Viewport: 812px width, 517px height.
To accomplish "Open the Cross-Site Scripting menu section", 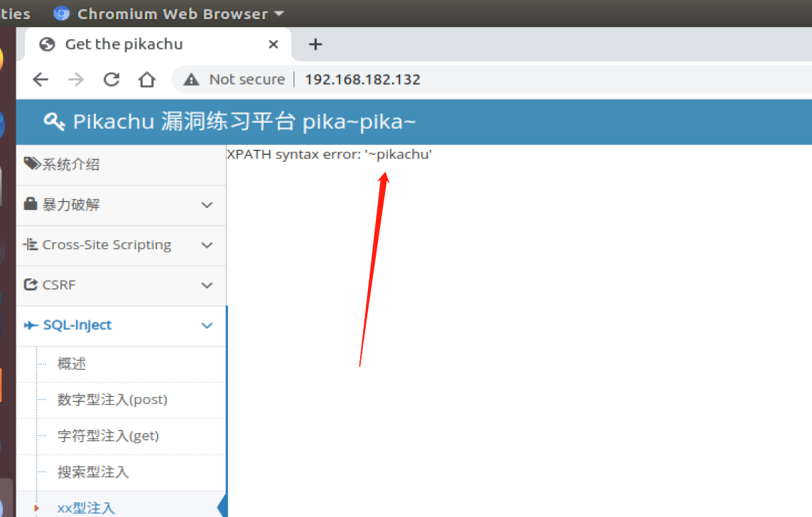I will tap(121, 245).
